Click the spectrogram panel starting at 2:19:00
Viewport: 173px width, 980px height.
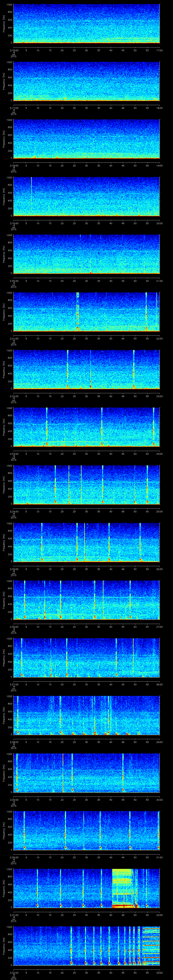tap(86, 197)
